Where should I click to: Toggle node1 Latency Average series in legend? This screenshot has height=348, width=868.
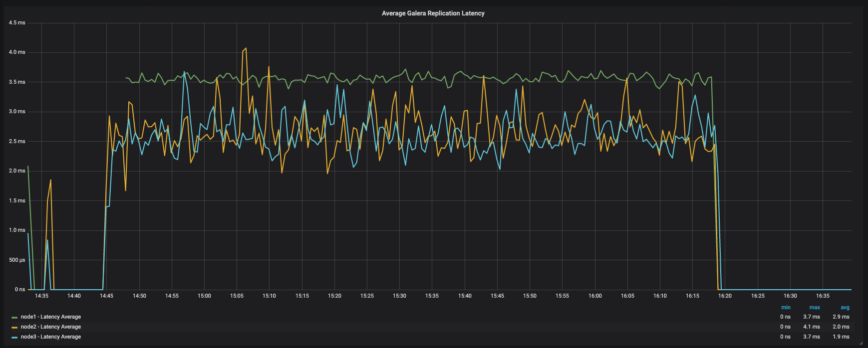[x=50, y=317]
